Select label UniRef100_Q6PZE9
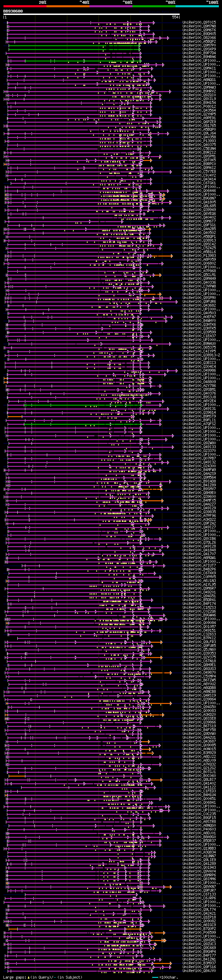This screenshot has height=980, width=222. click(199, 122)
